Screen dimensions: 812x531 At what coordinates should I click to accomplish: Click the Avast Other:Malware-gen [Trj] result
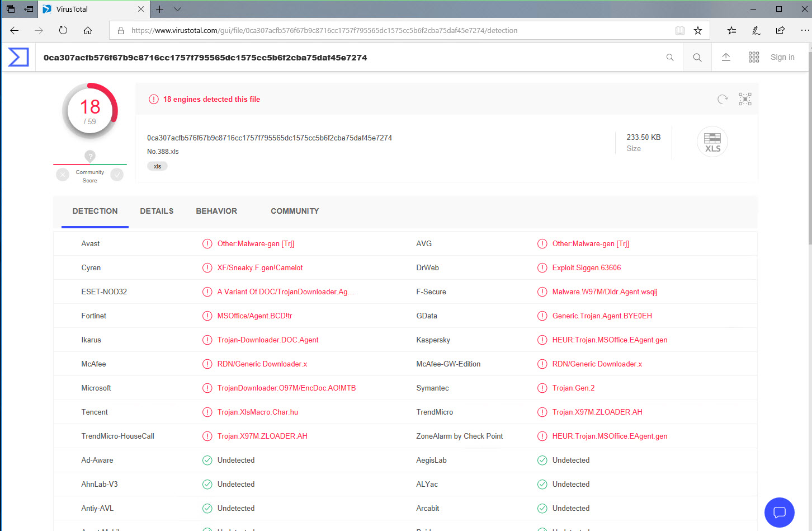[x=256, y=243]
